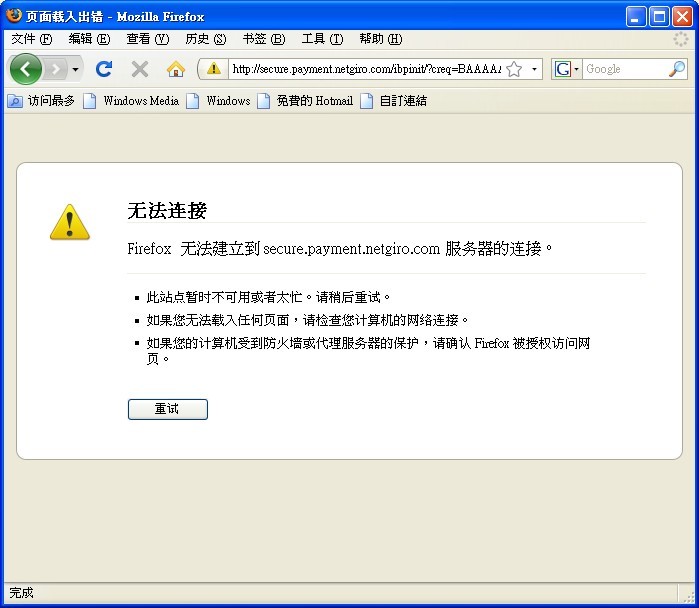Close the Firefox window
699x608 pixels.
[x=683, y=17]
